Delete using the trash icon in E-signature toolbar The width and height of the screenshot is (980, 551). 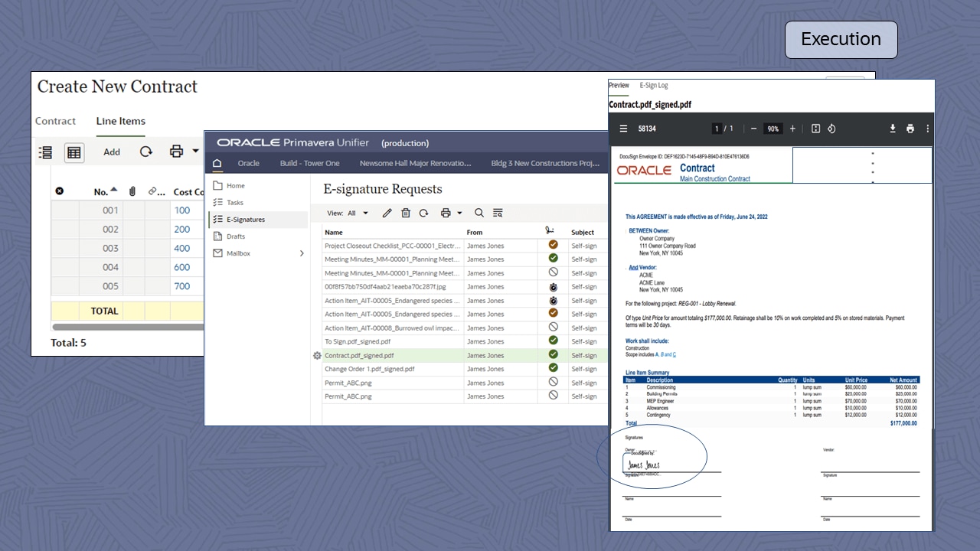(405, 213)
